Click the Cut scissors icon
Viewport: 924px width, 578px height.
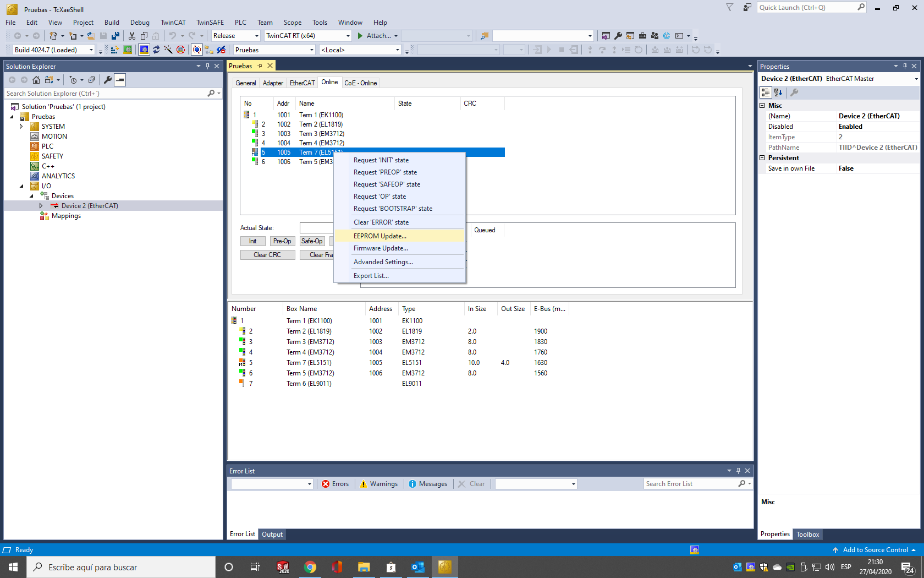click(132, 36)
